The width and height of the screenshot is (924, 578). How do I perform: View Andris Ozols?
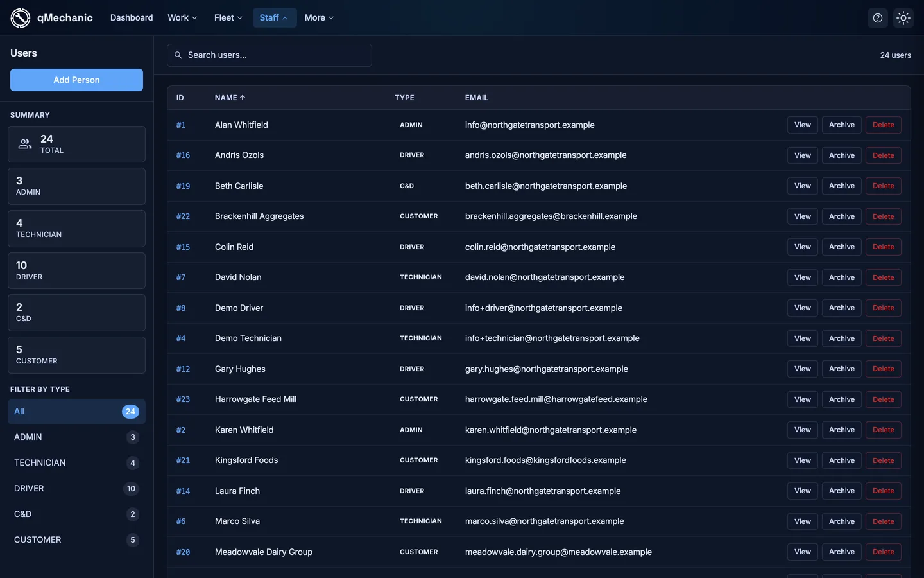(x=803, y=155)
